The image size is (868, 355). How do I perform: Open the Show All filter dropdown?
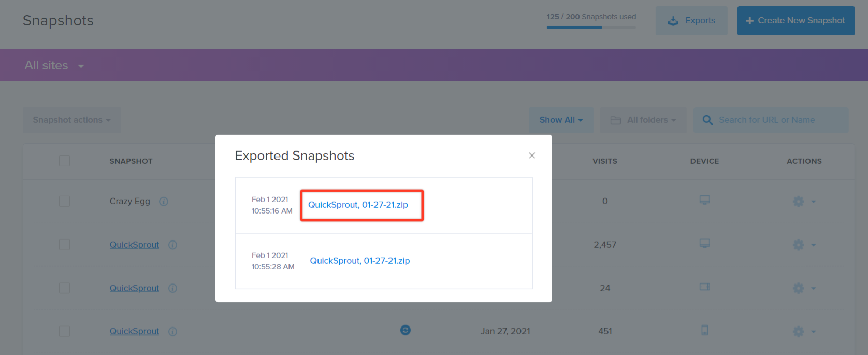[561, 120]
